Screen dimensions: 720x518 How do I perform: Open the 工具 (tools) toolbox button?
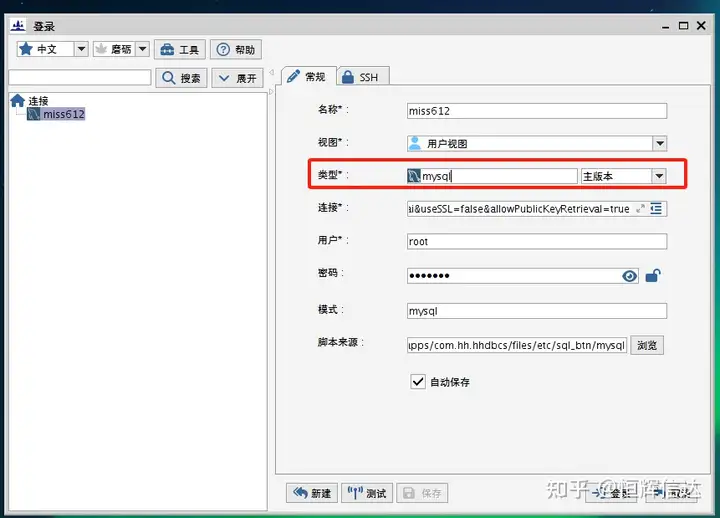click(x=180, y=49)
